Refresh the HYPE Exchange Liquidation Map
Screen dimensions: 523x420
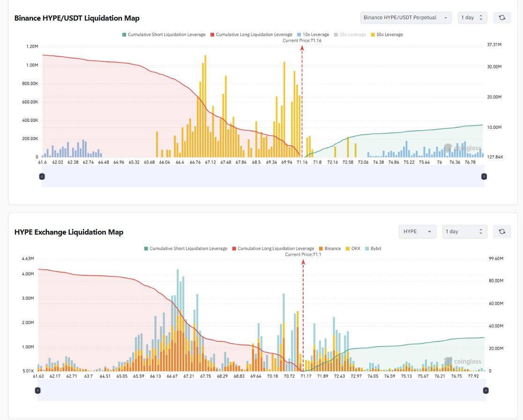point(501,232)
